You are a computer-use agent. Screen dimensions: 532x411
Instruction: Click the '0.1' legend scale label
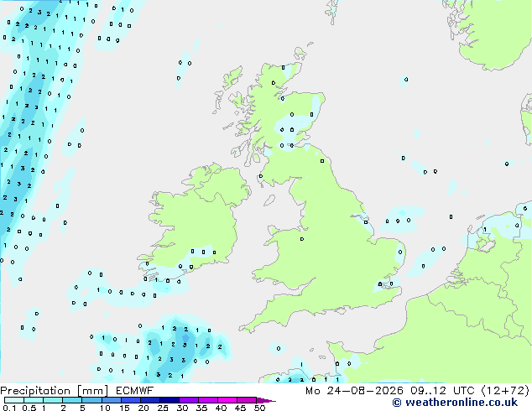[x=9, y=408]
